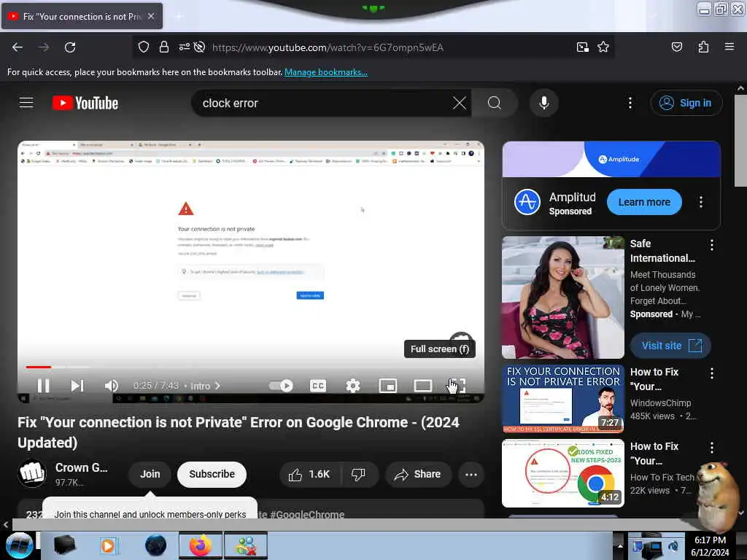The width and height of the screenshot is (747, 560).
Task: Open the How To Fix Tech thumbnail
Action: [562, 472]
